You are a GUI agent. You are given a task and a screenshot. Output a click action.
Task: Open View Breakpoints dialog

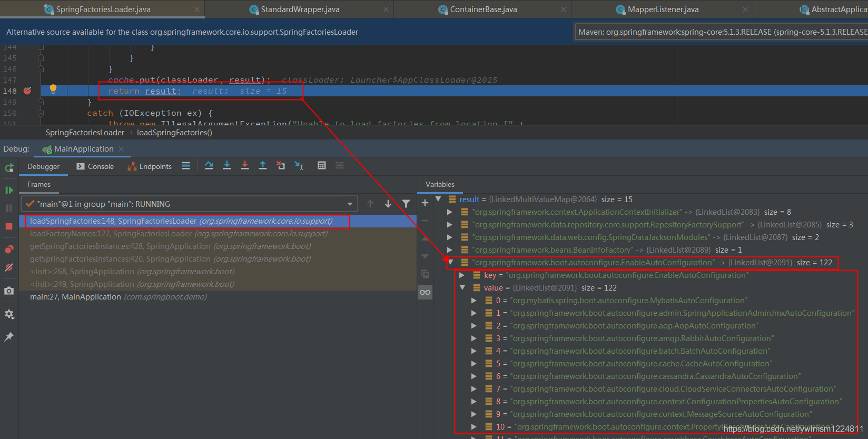click(9, 249)
